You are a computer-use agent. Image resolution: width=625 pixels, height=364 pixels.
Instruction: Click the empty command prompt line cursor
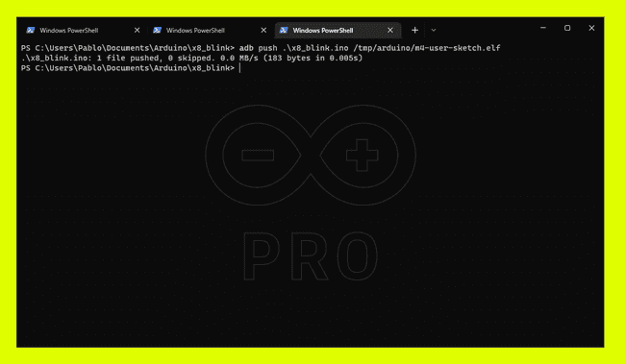[x=240, y=68]
